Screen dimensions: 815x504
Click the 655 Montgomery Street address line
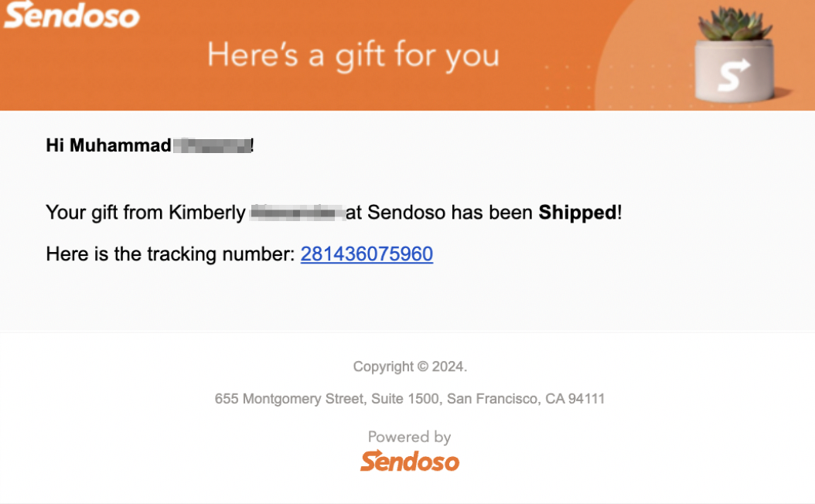point(410,399)
